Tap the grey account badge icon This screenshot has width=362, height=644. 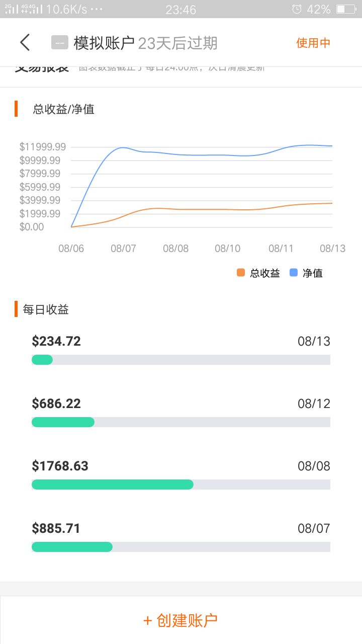(x=59, y=43)
